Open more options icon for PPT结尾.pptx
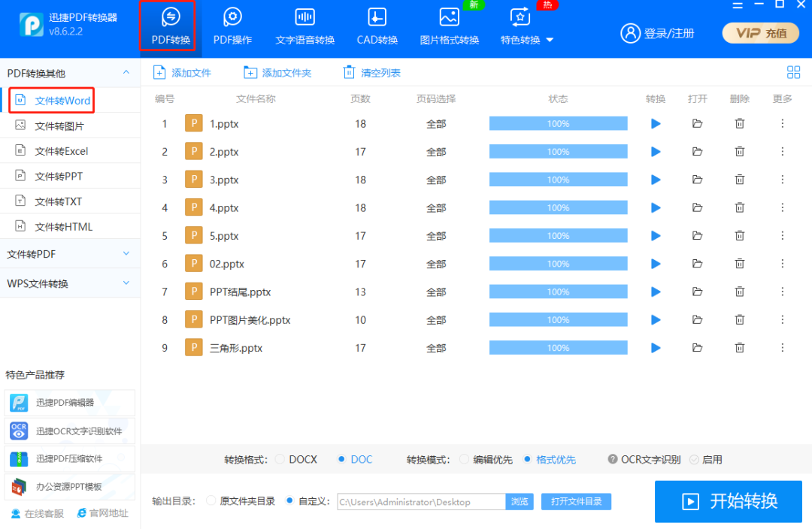Screen dimensions: 812x529 pyautogui.click(x=782, y=291)
